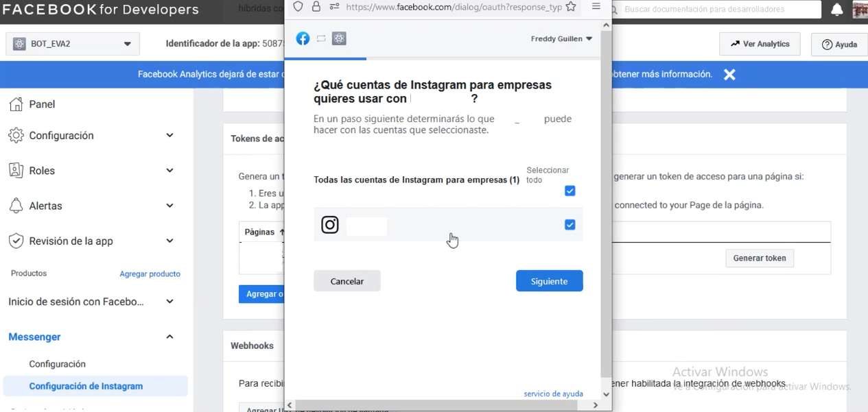Expand the Roles sidebar section
Screen dimensions: 868x412
tap(169, 171)
